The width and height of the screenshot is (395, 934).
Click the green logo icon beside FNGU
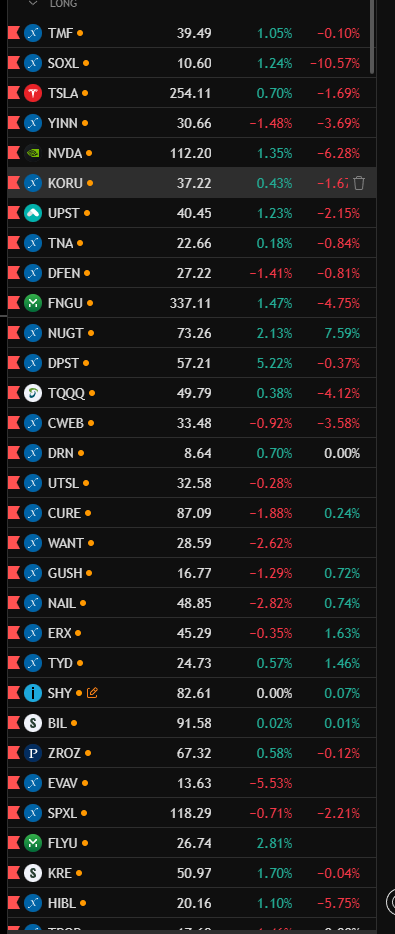click(x=33, y=303)
